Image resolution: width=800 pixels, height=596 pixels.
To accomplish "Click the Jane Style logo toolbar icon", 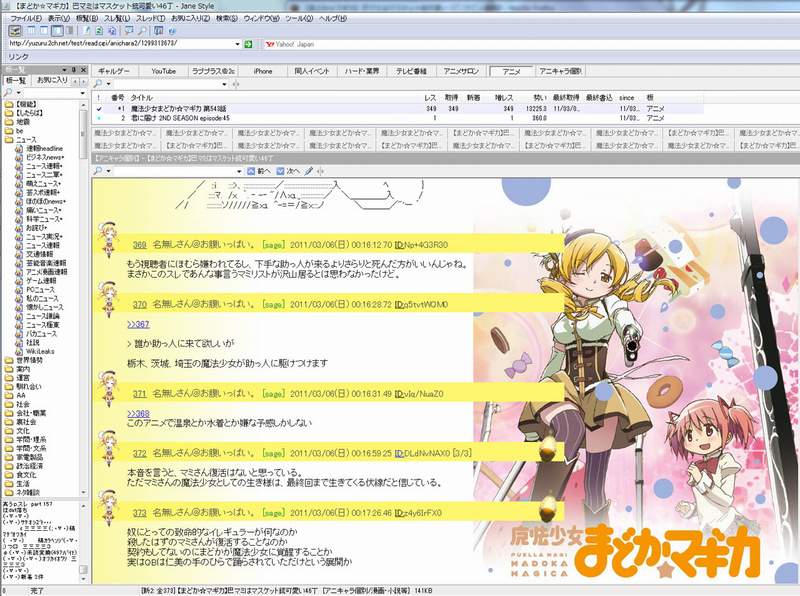I will (x=16, y=31).
